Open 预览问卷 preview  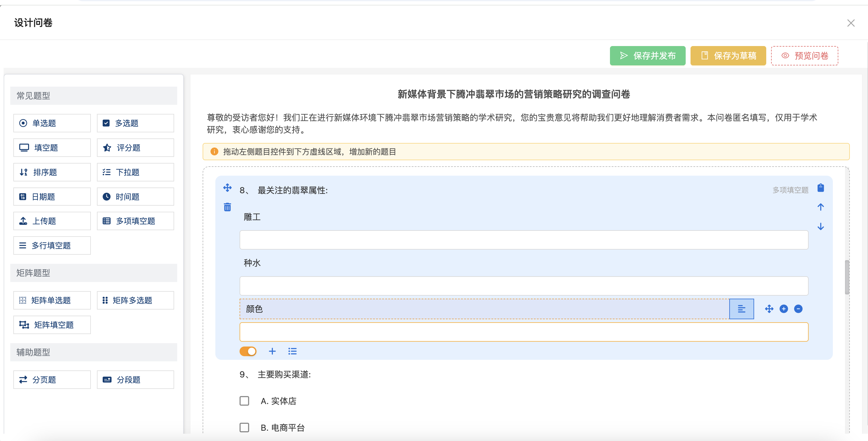click(804, 56)
